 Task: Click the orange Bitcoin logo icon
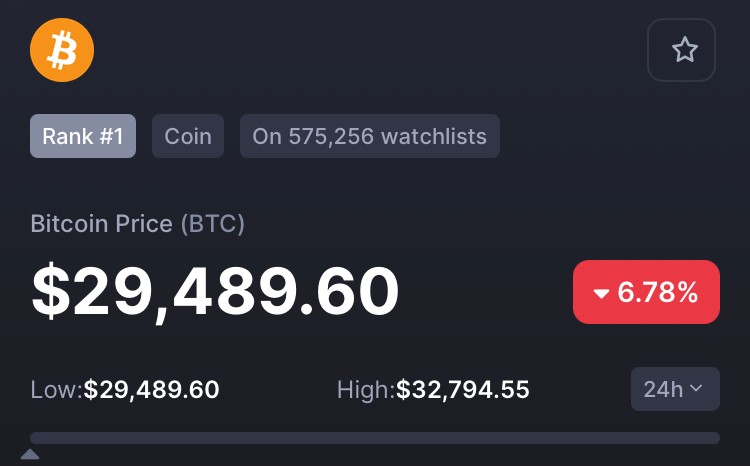(62, 50)
